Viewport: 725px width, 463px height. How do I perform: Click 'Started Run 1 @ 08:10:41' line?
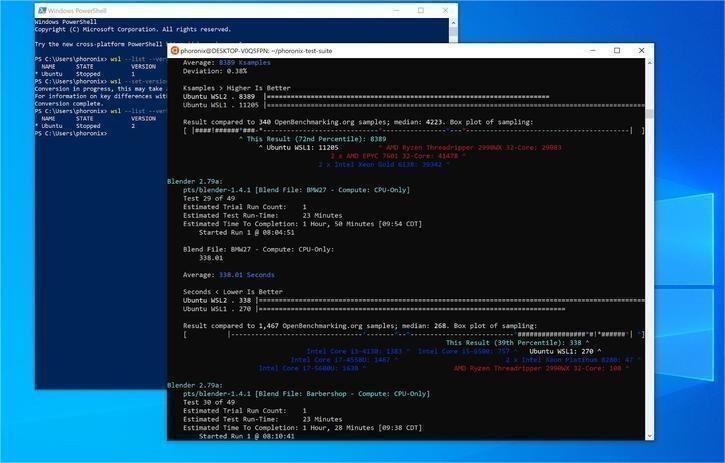(246, 436)
